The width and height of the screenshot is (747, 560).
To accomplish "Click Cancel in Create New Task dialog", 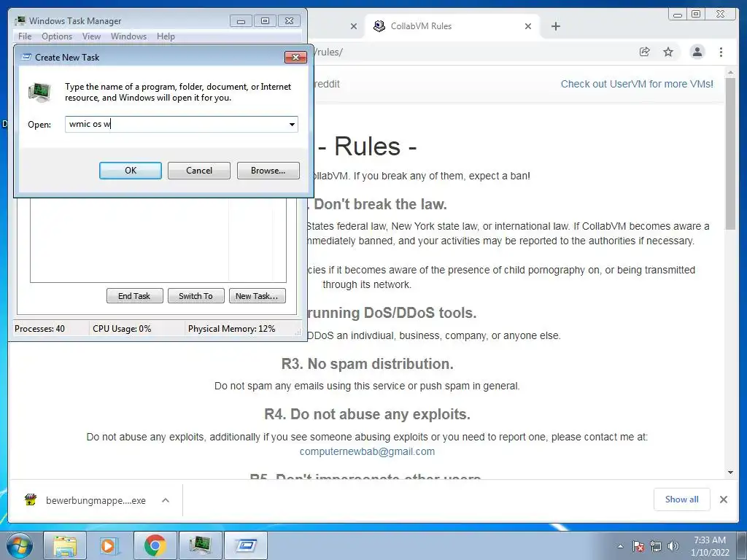I will click(199, 171).
